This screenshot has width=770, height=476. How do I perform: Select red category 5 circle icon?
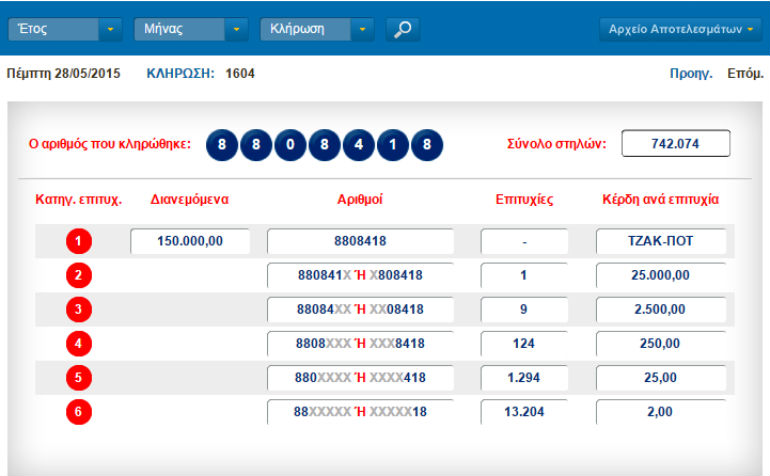click(x=79, y=378)
